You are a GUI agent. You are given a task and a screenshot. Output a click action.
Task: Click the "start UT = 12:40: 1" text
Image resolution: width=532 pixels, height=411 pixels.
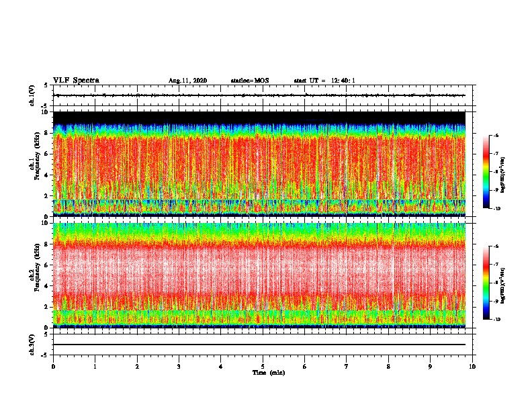(x=324, y=81)
